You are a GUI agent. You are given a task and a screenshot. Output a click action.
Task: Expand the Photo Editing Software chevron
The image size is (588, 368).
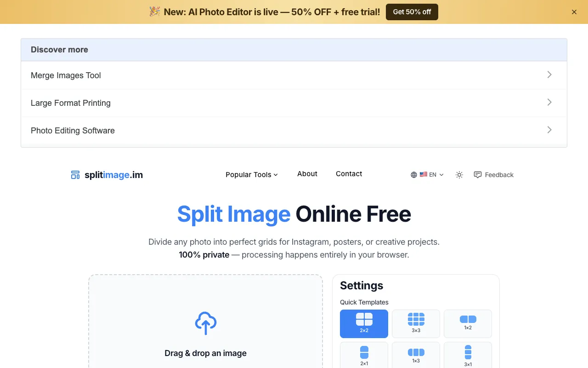pyautogui.click(x=549, y=130)
